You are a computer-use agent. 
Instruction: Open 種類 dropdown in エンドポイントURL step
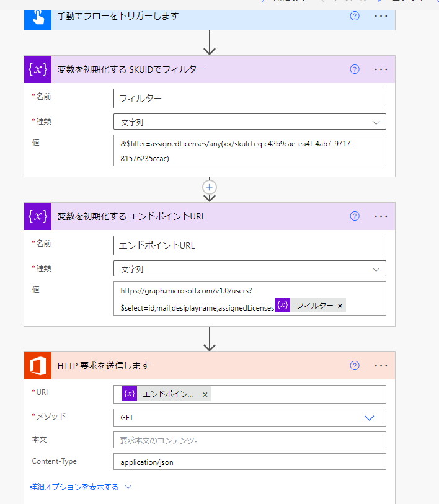(x=249, y=268)
